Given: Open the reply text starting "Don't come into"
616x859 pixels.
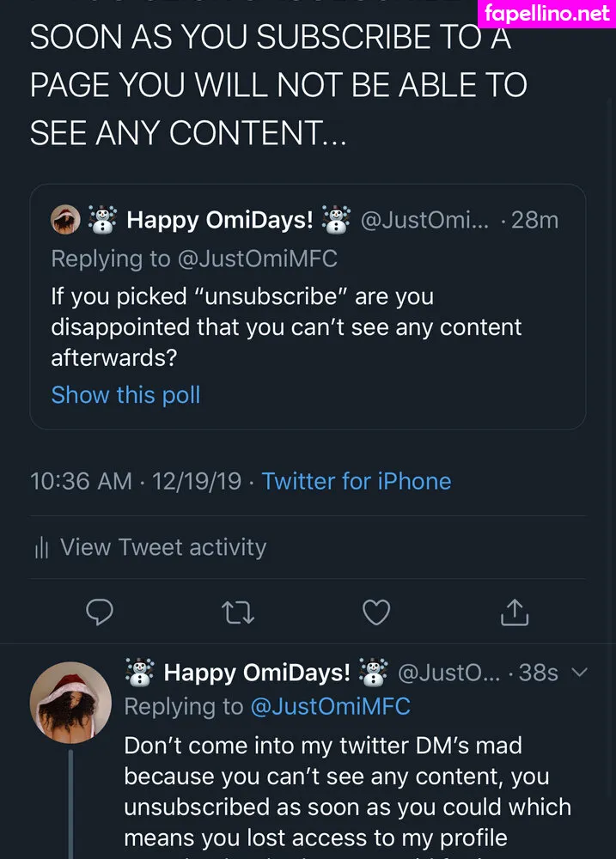Looking at the screenshot, I should click(347, 791).
